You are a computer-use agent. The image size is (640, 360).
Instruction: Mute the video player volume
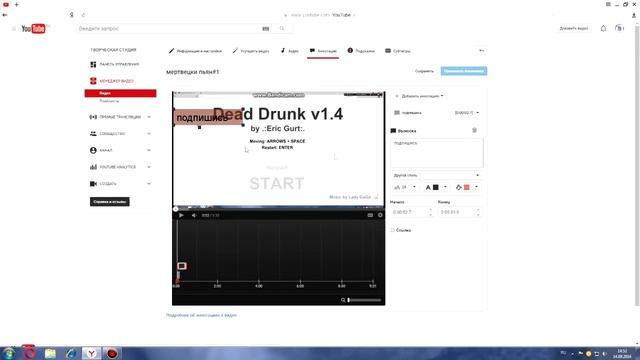(x=194, y=215)
